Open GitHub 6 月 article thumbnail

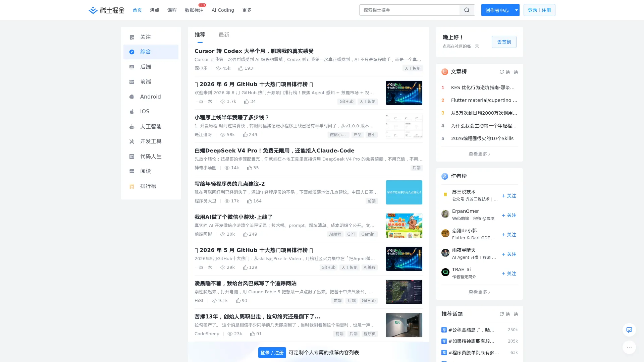[x=404, y=93]
